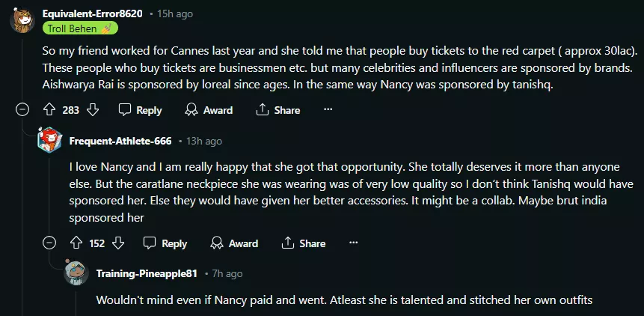Screen dimensions: 644x316
Task: Open more options on Equivalent-Error8620's comment
Action: 328,110
